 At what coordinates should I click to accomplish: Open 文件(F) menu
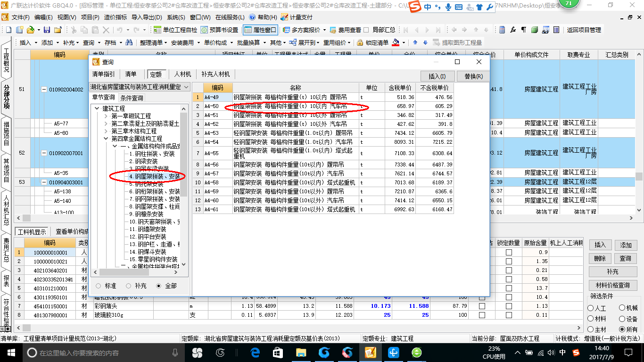(21, 17)
